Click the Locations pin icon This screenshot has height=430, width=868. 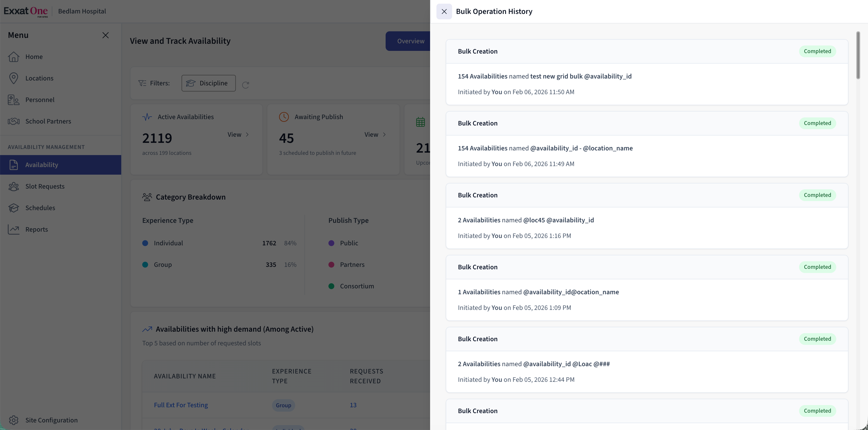tap(13, 78)
